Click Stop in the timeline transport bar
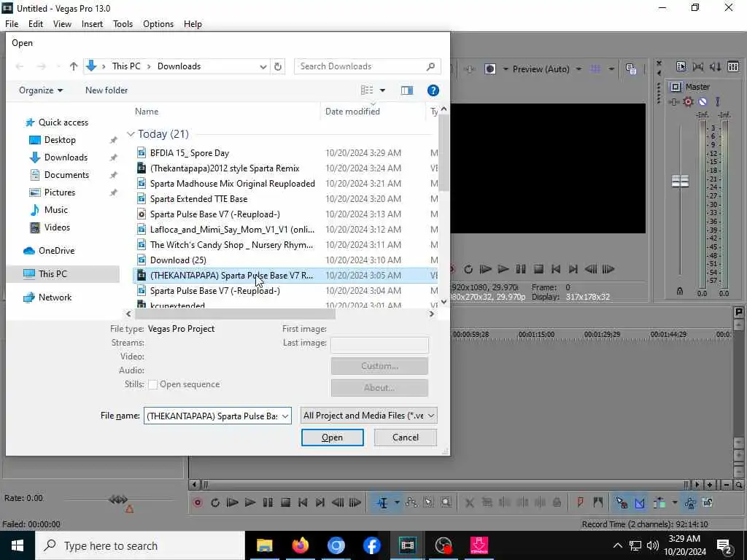Image resolution: width=747 pixels, height=560 pixels. coord(285,502)
